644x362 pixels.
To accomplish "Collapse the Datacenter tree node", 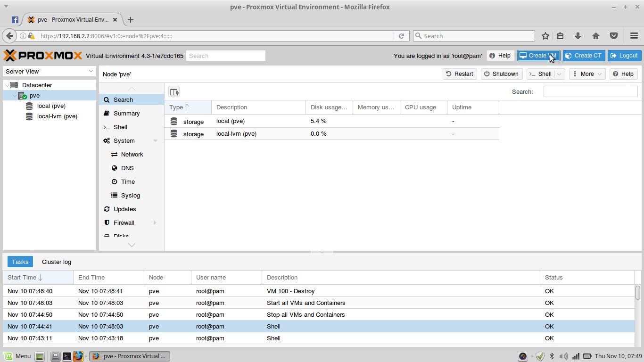I will [x=7, y=85].
